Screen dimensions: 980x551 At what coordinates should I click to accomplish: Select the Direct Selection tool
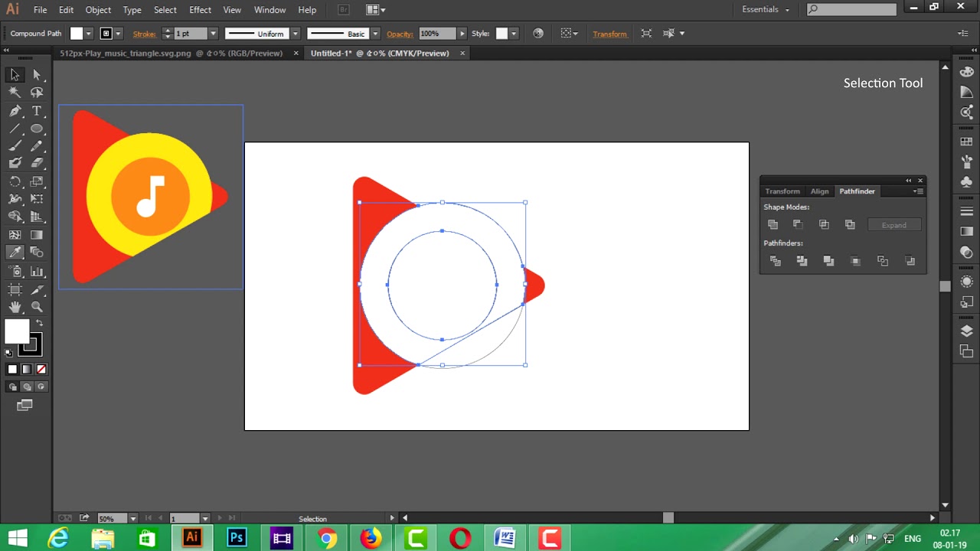pos(37,75)
